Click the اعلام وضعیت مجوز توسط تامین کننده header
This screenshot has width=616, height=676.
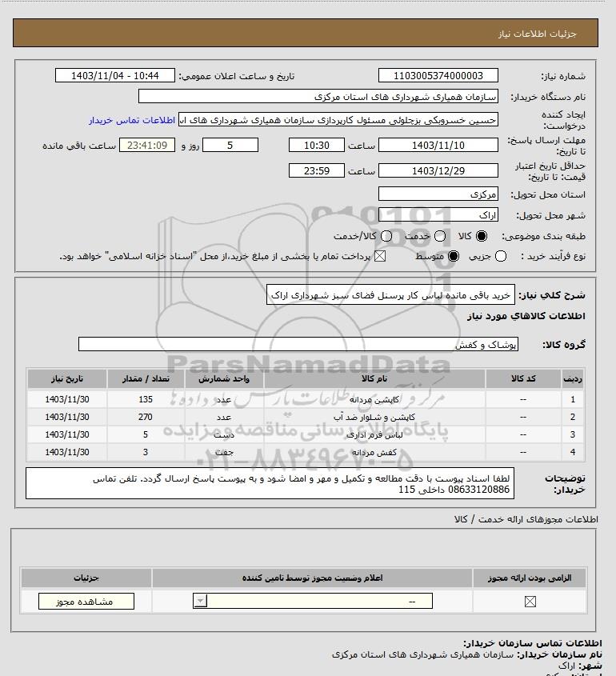tap(312, 578)
